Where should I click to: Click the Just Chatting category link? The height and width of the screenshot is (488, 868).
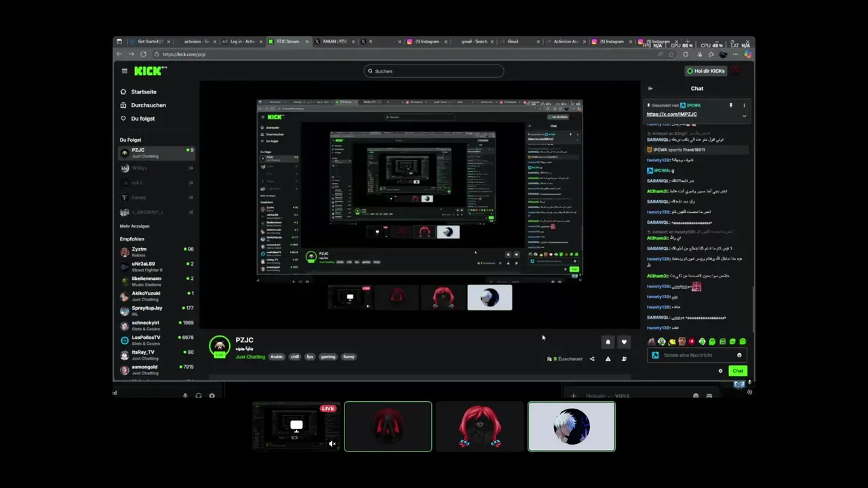[x=250, y=357]
